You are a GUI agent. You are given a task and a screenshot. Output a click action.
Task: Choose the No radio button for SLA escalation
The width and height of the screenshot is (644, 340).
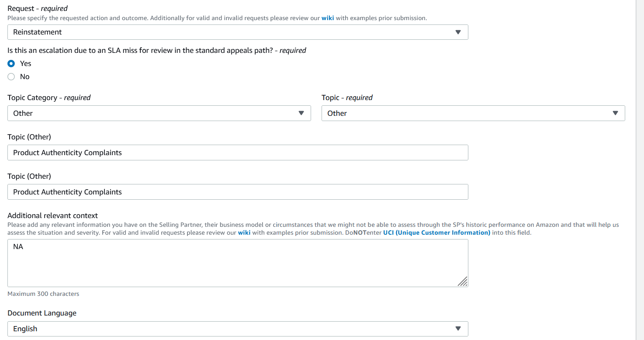pos(11,76)
